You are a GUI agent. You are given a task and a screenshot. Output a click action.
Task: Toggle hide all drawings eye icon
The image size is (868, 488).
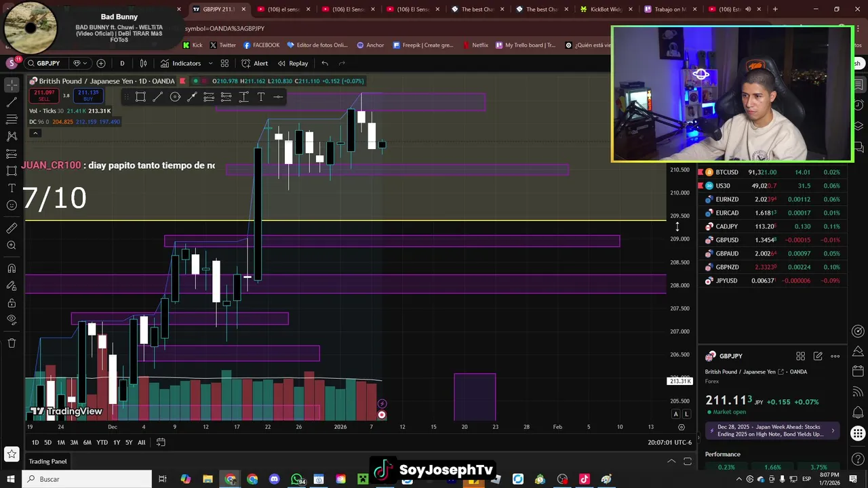tap(12, 320)
